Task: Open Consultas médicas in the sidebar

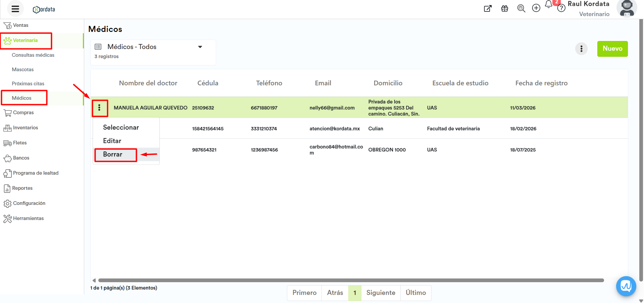Action: click(33, 55)
